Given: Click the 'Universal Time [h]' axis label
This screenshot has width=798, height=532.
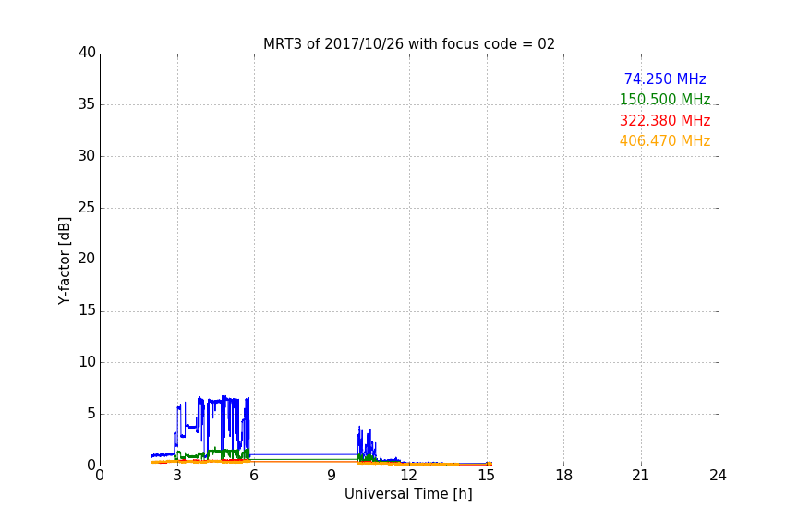Looking at the screenshot, I should (x=408, y=494).
